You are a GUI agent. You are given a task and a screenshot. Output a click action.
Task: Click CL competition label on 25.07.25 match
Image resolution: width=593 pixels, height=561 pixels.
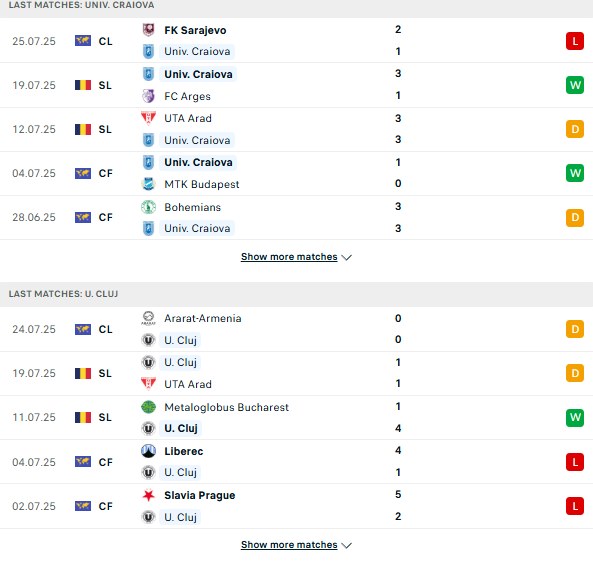click(x=106, y=41)
